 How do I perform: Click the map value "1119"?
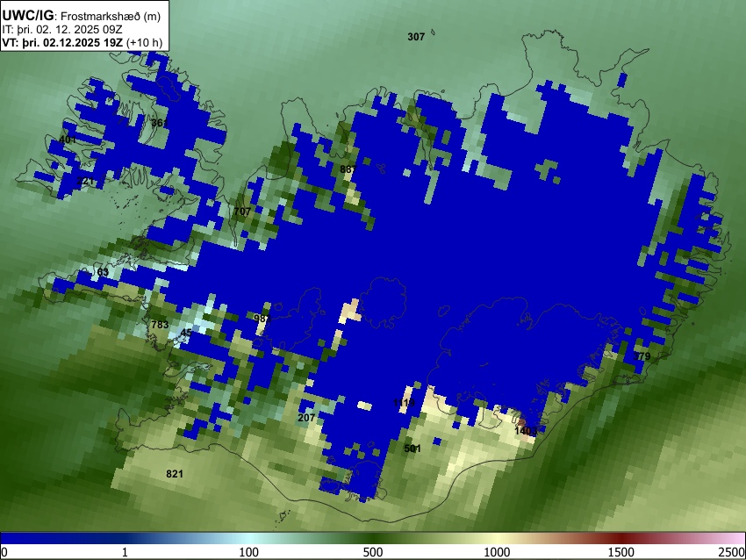[x=404, y=403]
